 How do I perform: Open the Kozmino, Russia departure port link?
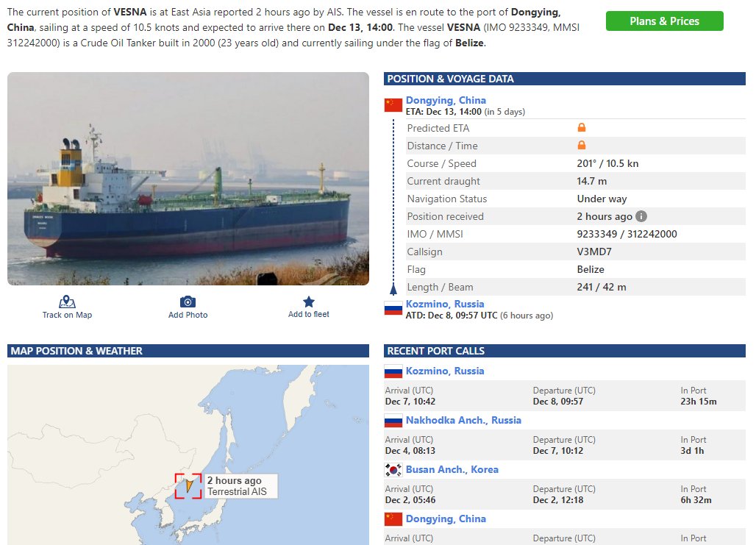(x=444, y=304)
